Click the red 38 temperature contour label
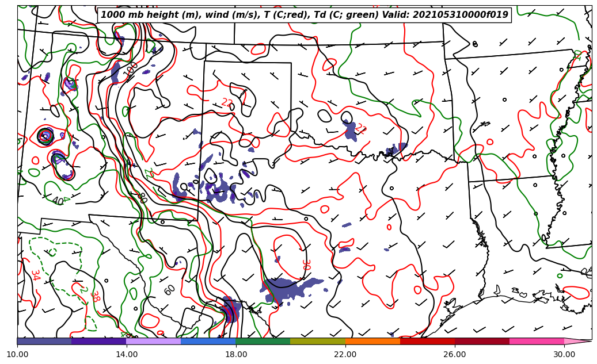This screenshot has width=597, height=364. (95, 296)
